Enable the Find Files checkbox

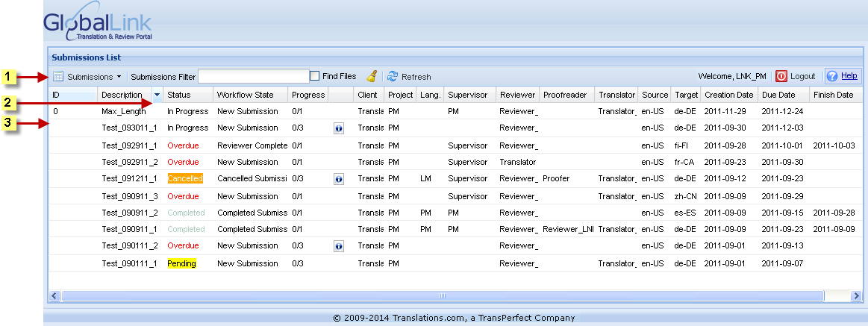[x=315, y=76]
